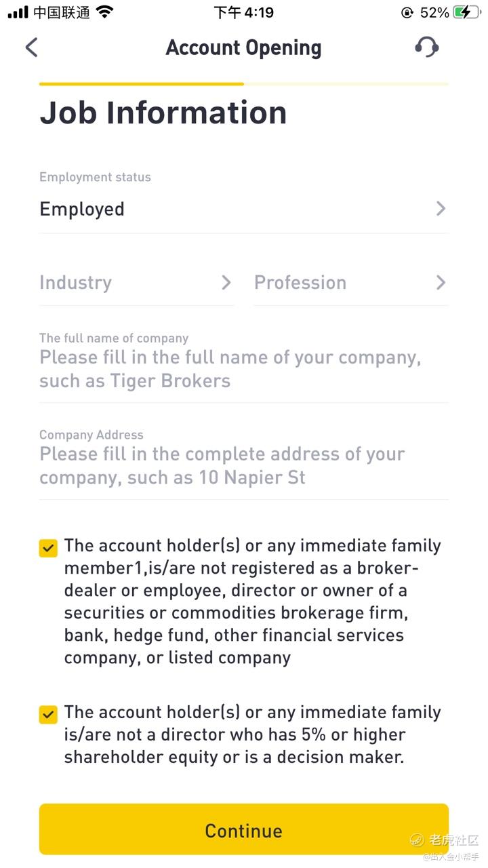Screen dimensions: 488x868
Task: Uncheck the broker-dealer declaration checkbox
Action: coord(48,548)
